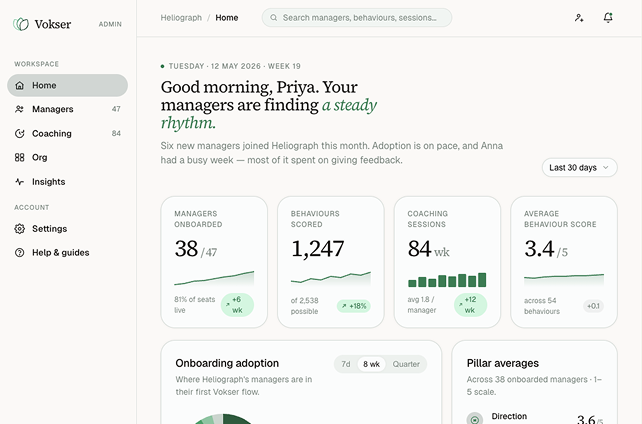This screenshot has height=424, width=642.
Task: Open the Coaching Sessions card
Action: [448, 262]
